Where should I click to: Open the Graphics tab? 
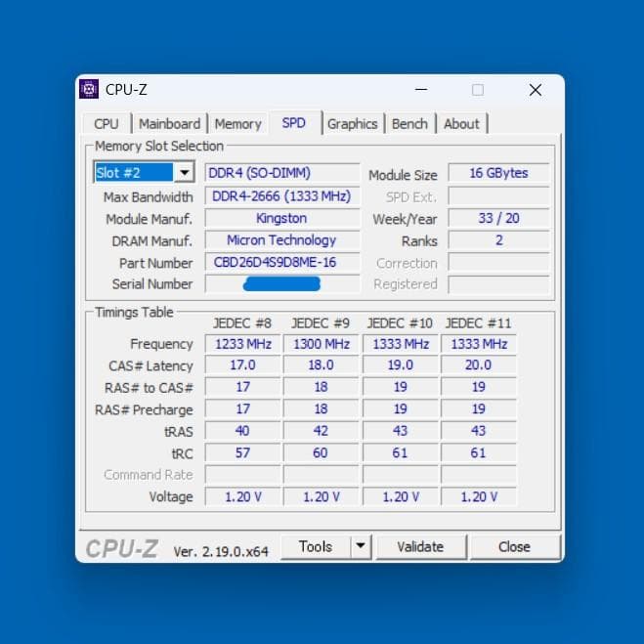point(353,124)
